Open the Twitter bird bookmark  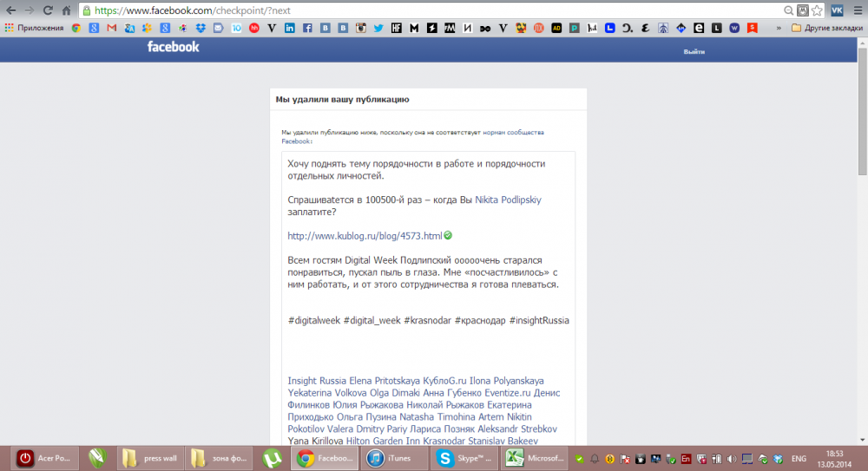pos(378,28)
